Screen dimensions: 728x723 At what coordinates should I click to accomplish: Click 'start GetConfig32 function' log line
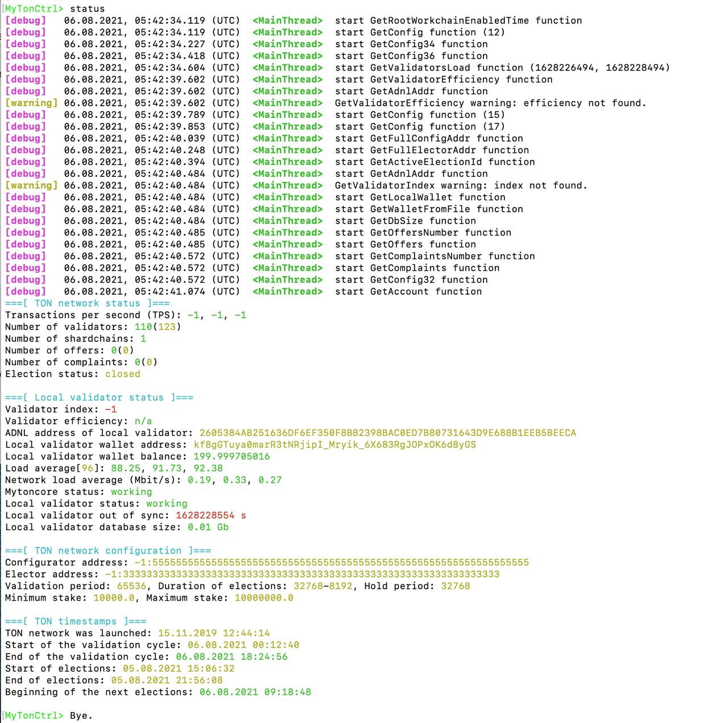tap(411, 280)
